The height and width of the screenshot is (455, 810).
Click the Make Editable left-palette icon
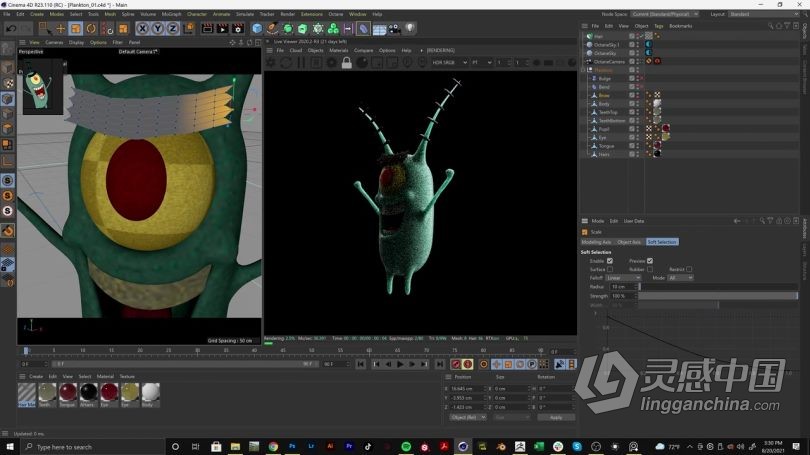tap(8, 50)
